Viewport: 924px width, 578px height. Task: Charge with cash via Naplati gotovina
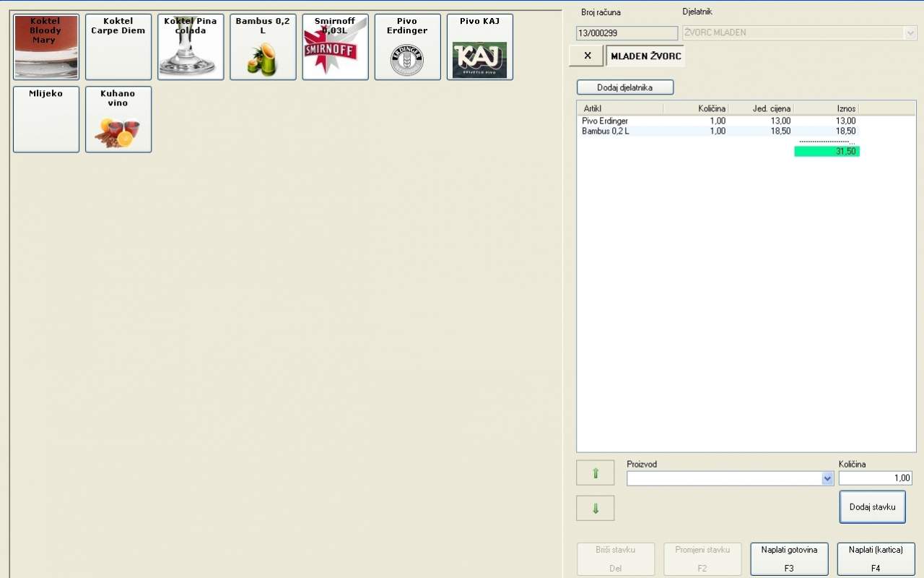(x=789, y=558)
